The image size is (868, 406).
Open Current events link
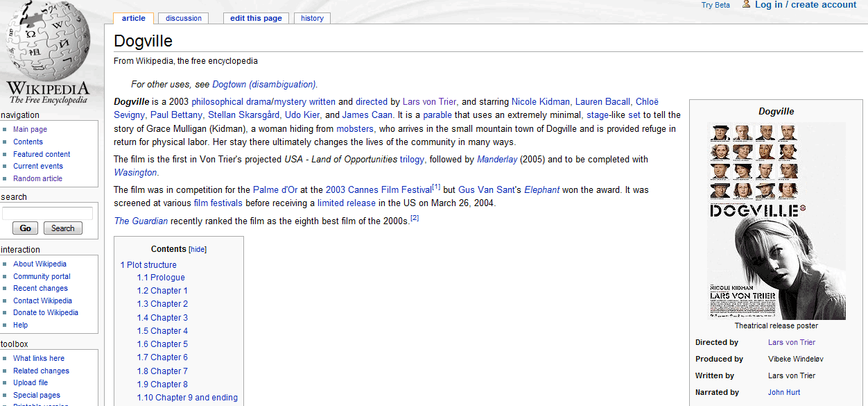[x=38, y=166]
